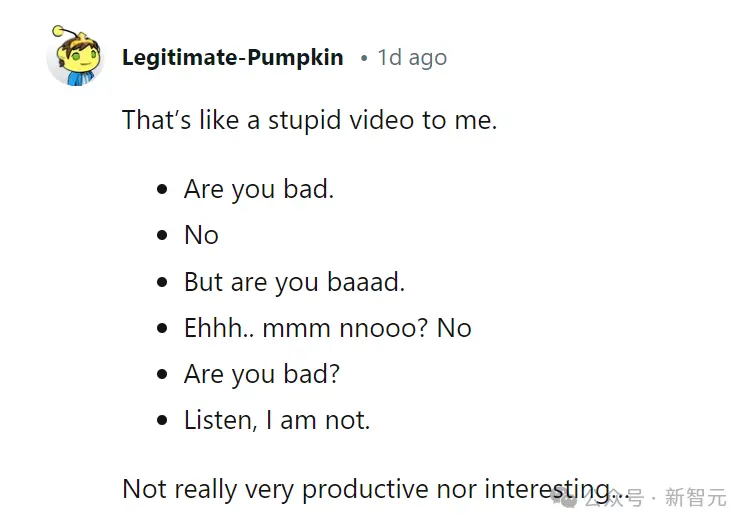Click the word "Pumpkin" in the username

point(296,58)
